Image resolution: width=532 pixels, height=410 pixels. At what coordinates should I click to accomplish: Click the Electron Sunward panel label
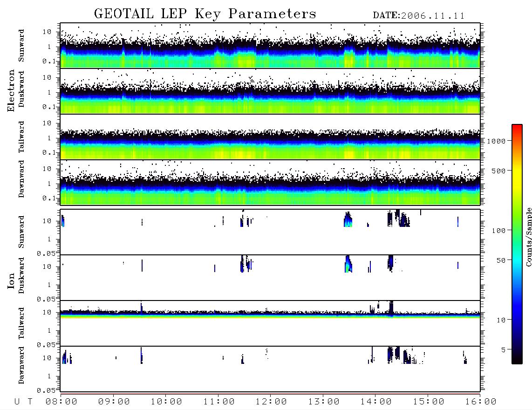(x=21, y=46)
